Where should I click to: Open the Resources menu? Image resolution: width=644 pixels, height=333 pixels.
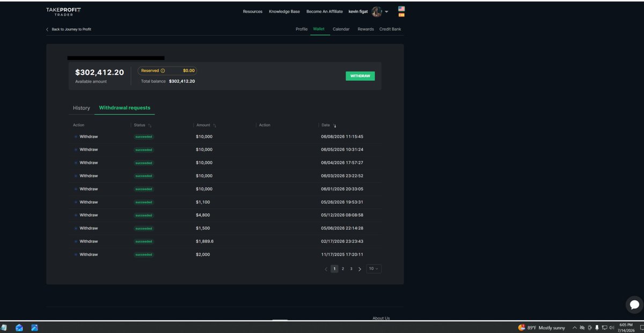tap(253, 12)
